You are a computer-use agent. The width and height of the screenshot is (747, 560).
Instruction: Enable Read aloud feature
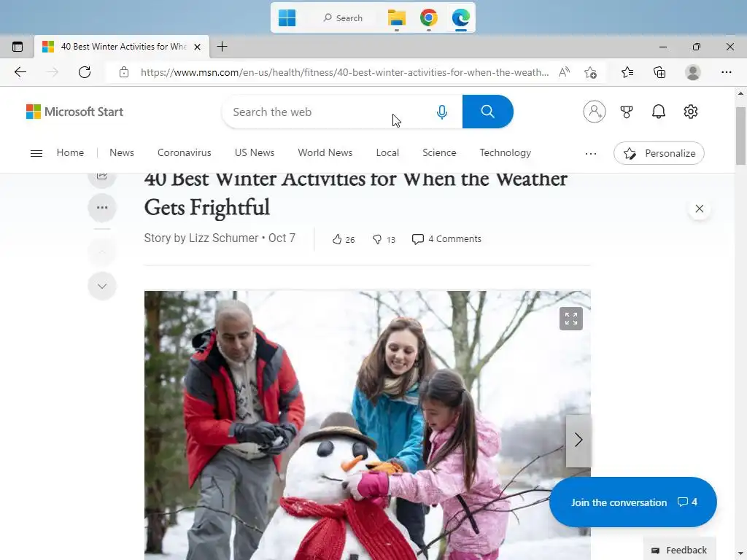click(564, 72)
